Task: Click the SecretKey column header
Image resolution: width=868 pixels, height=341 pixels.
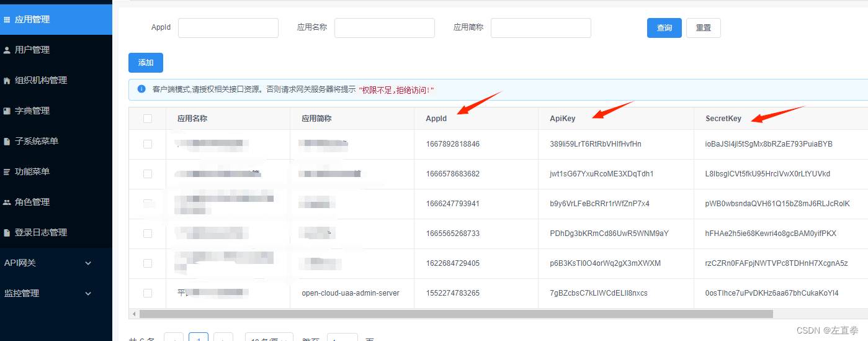Action: click(723, 119)
